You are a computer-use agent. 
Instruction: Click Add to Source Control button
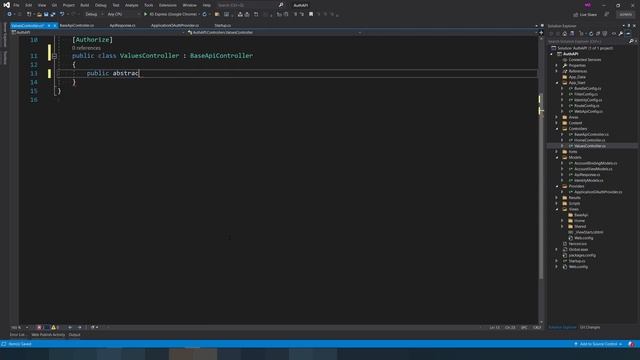[x=598, y=344]
